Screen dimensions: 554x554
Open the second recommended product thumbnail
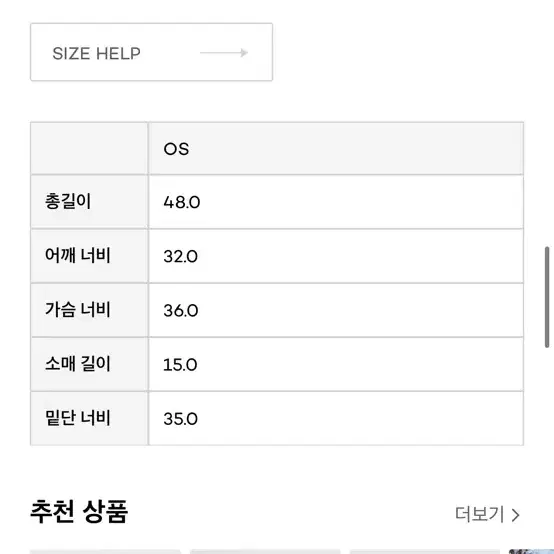(x=265, y=552)
